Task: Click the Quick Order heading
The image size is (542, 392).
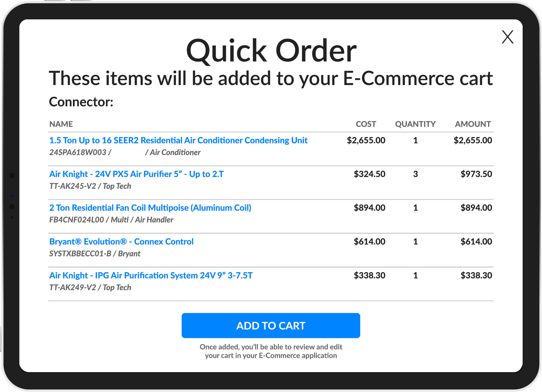Action: tap(271, 50)
